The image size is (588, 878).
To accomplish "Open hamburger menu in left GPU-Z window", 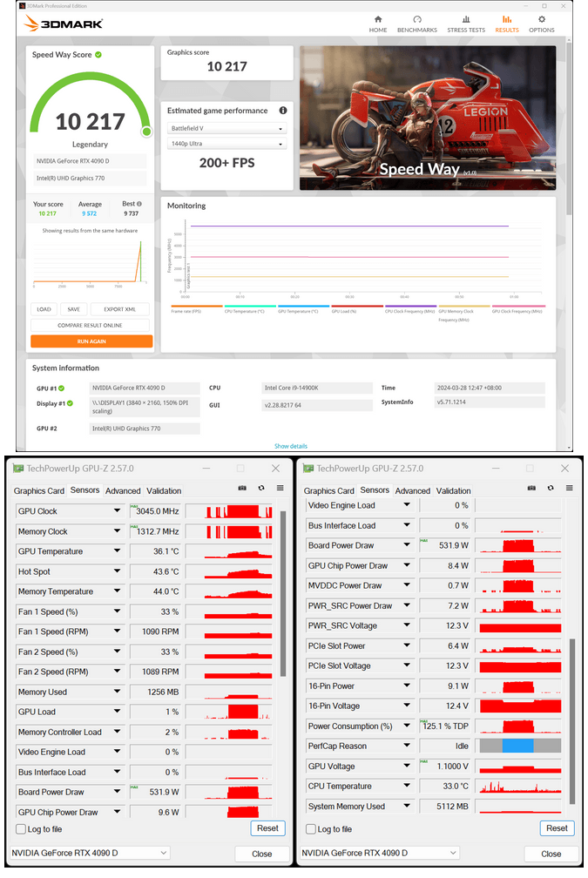I will (x=280, y=488).
